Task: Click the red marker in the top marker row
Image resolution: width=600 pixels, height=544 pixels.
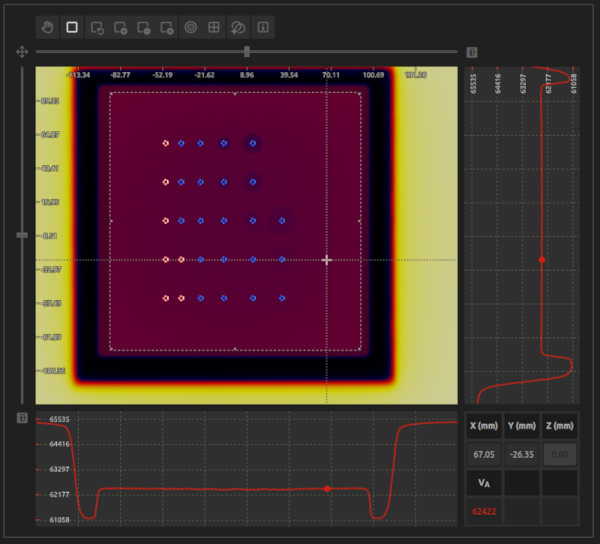Action: (x=166, y=143)
